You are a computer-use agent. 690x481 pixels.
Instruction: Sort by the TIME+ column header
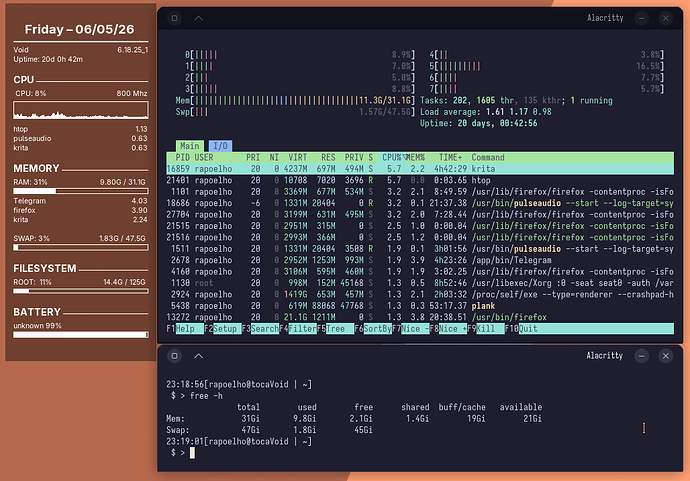[x=450, y=158]
